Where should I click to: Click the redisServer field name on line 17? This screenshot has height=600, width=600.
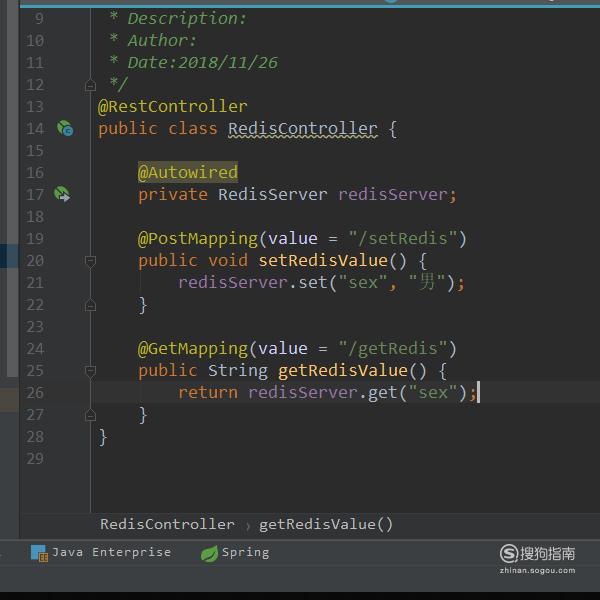pyautogui.click(x=393, y=194)
